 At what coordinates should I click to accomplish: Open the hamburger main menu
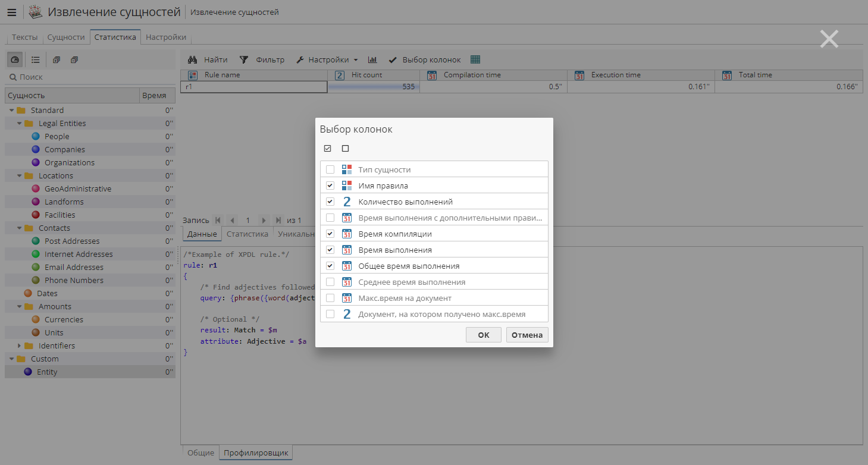[12, 12]
